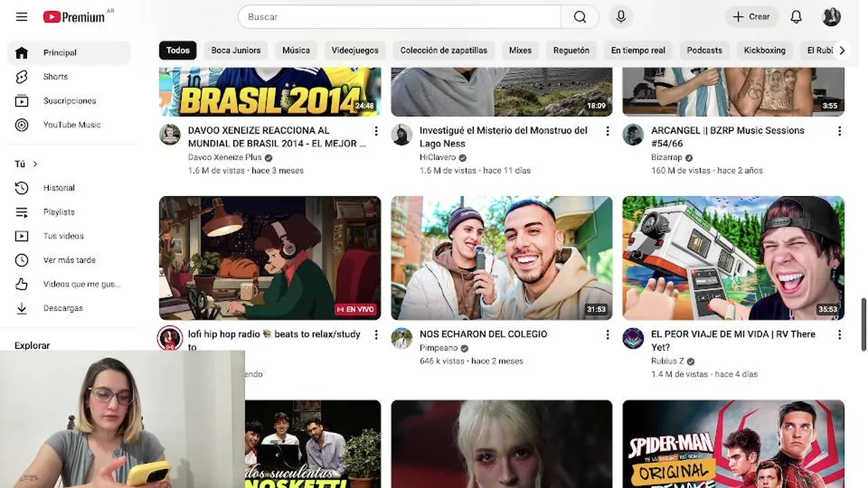Start voice search with microphone icon
The height and width of the screenshot is (488, 868).
(620, 17)
